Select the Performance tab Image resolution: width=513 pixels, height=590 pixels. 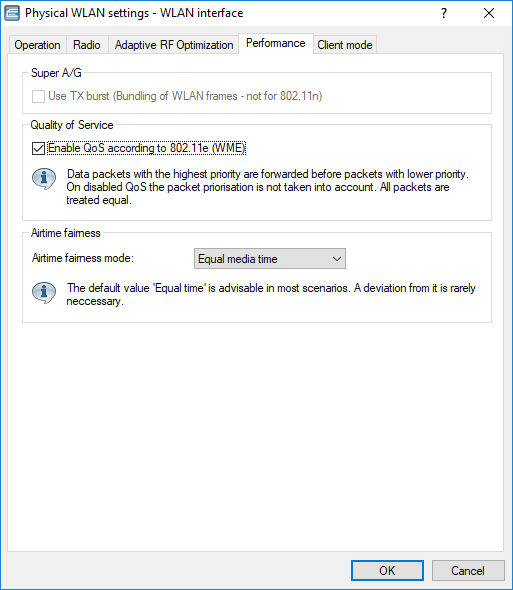pyautogui.click(x=276, y=44)
